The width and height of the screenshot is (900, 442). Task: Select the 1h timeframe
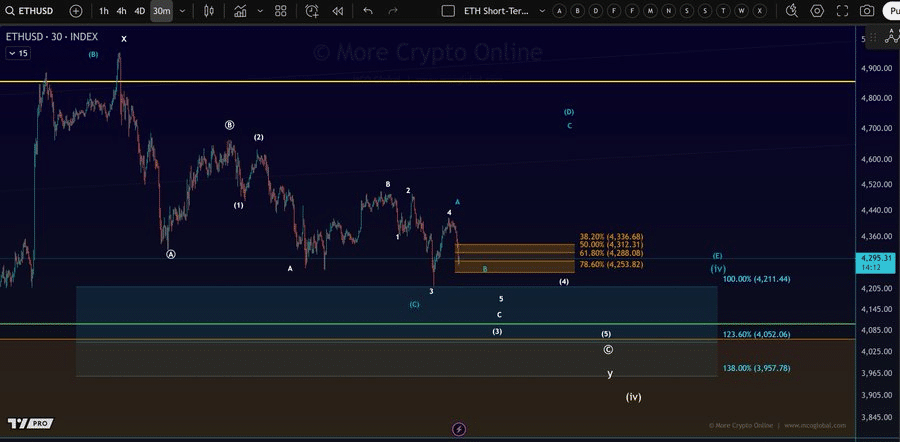pos(103,11)
